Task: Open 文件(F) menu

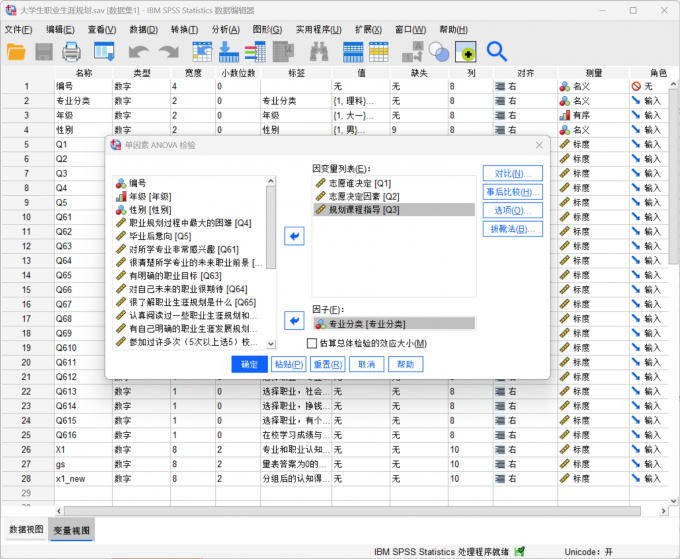Action: pyautogui.click(x=19, y=29)
